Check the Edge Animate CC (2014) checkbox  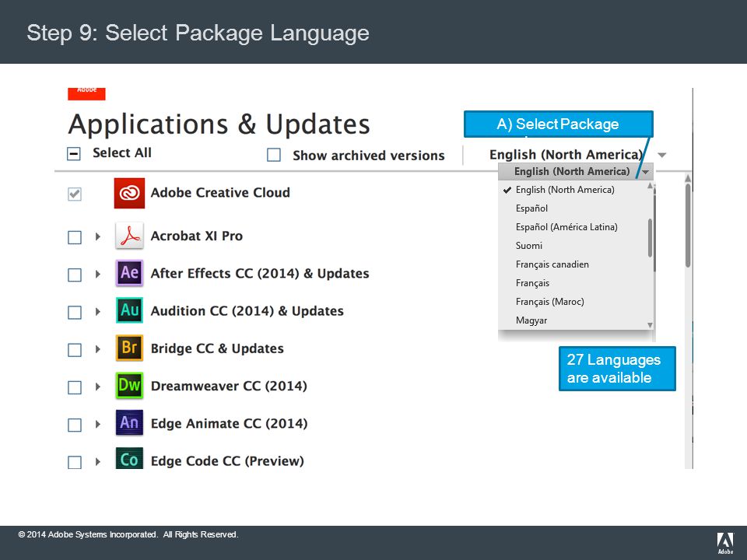[75, 425]
